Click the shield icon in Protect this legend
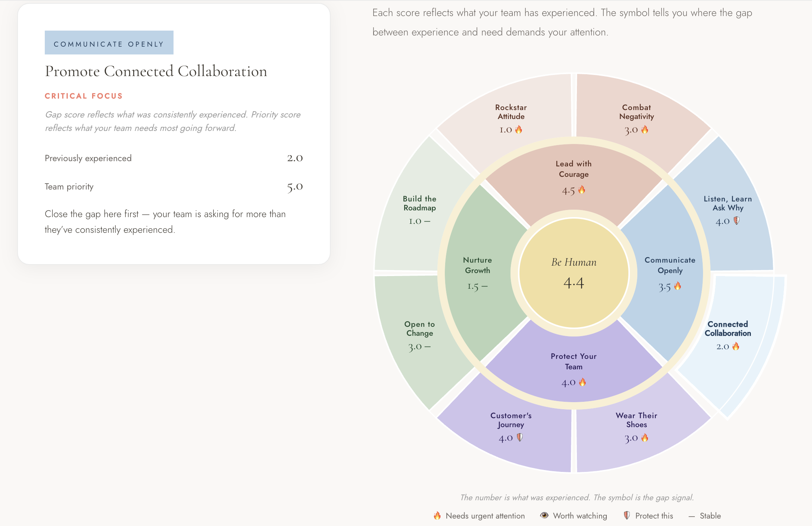This screenshot has width=812, height=526. (627, 516)
